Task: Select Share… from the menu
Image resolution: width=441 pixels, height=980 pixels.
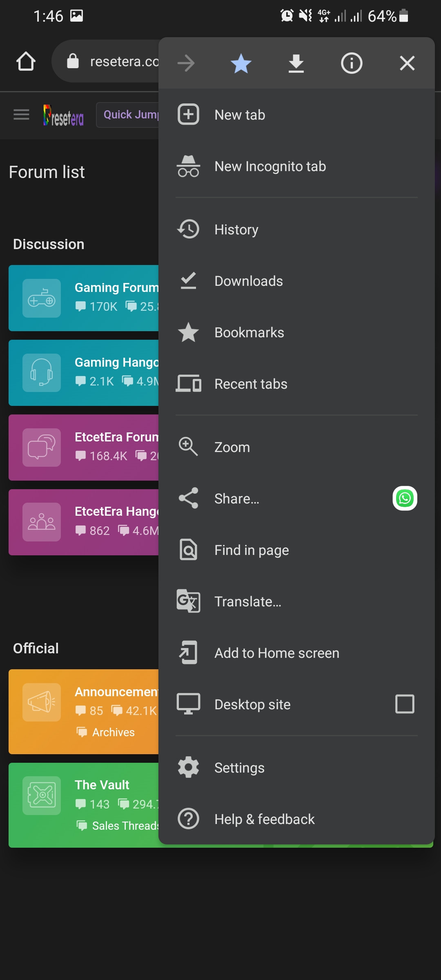Action: 274,499
